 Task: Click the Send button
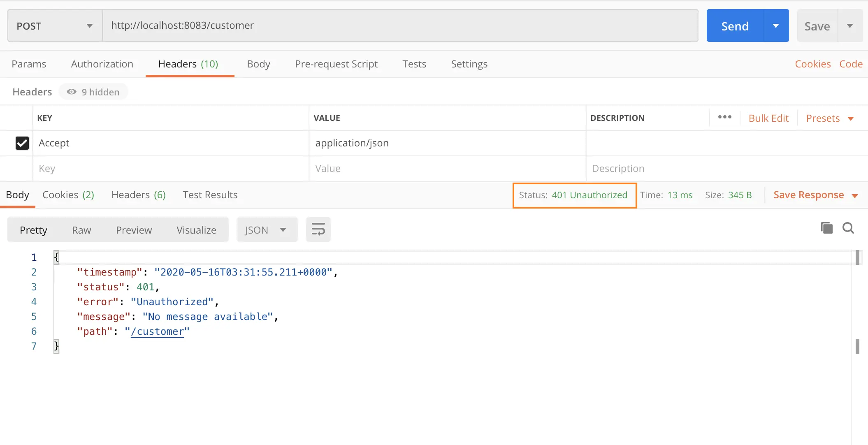(x=735, y=26)
